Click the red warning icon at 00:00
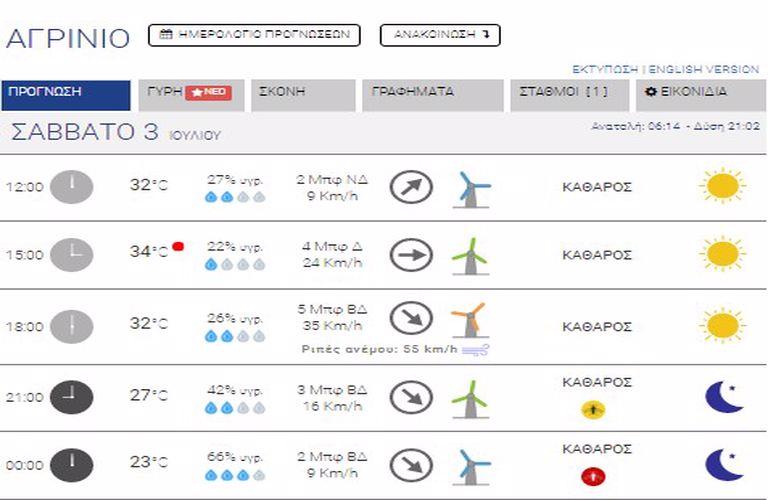The image size is (768, 500). [594, 474]
